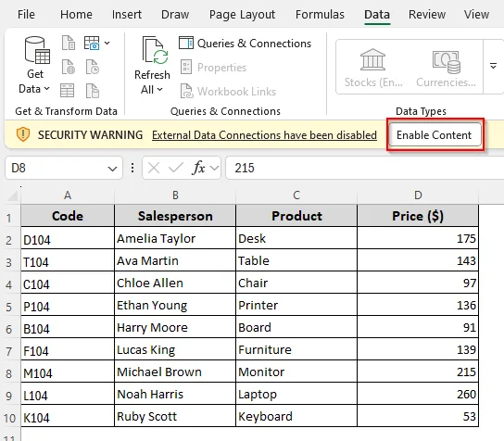504x441 pixels.
Task: Click the Workbook Links command
Action: click(228, 92)
